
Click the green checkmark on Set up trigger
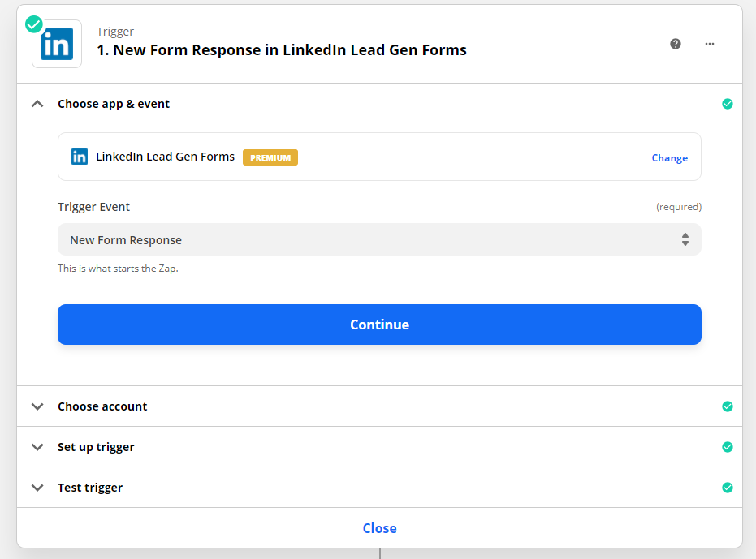click(x=728, y=447)
